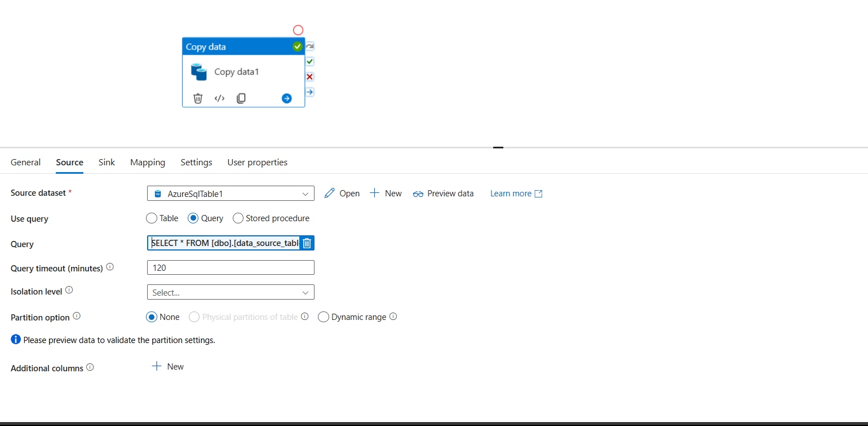The width and height of the screenshot is (868, 426).
Task: Click the skip output arrow connector
Action: point(309,91)
